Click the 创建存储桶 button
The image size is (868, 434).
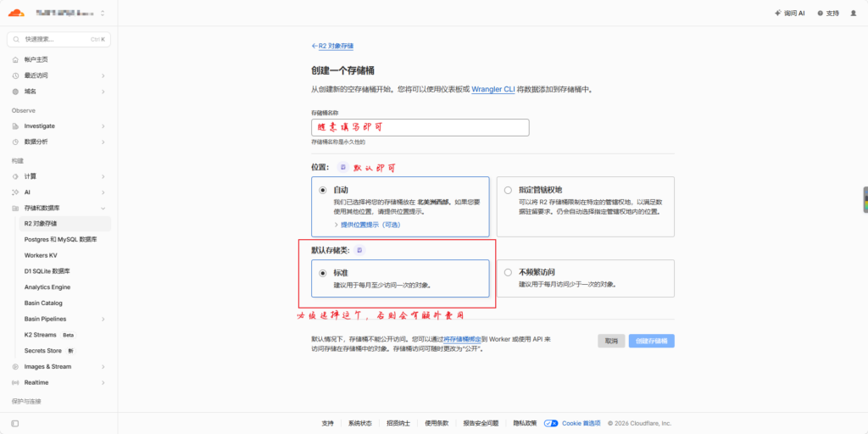click(x=652, y=341)
